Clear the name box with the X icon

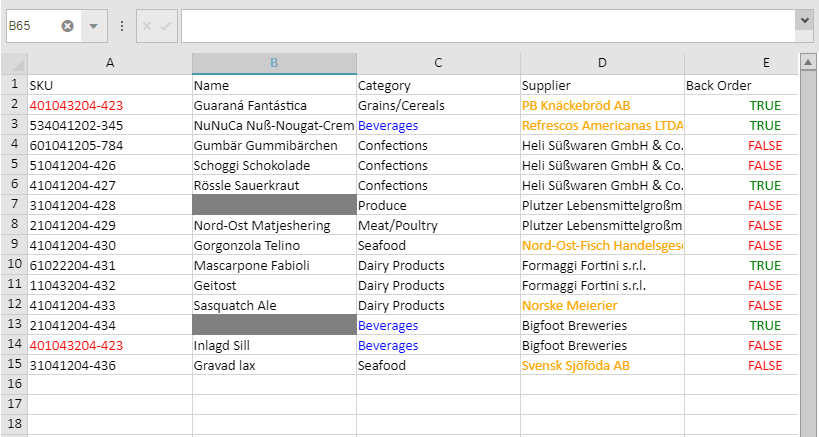point(67,26)
